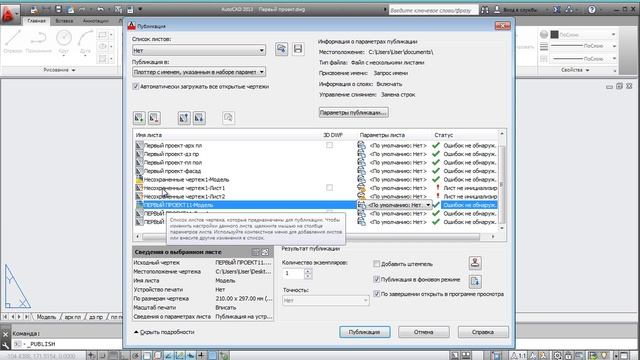640x360 pixels.
Task: Click the page setup icon for 'Первый проект-арх пл'
Action: 361,145
